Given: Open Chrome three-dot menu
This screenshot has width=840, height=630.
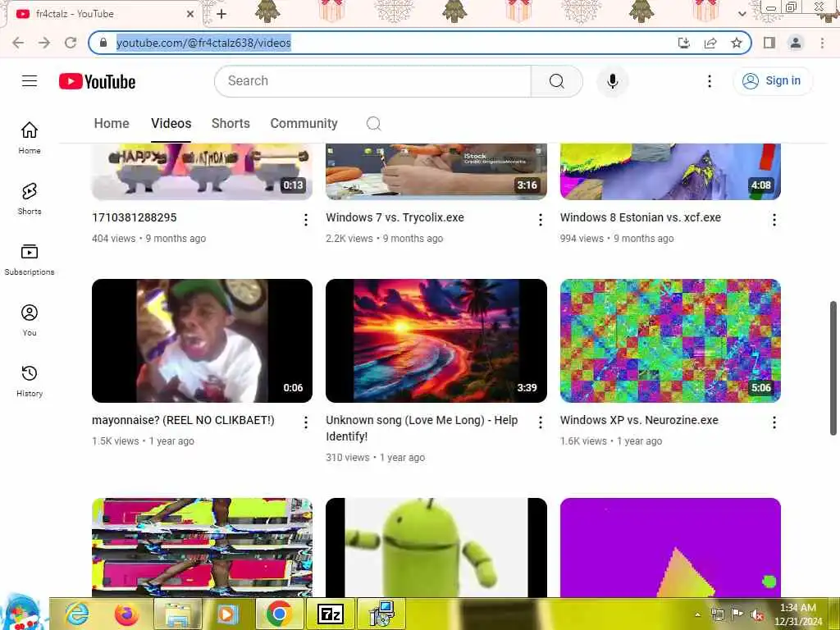Looking at the screenshot, I should point(822,43).
